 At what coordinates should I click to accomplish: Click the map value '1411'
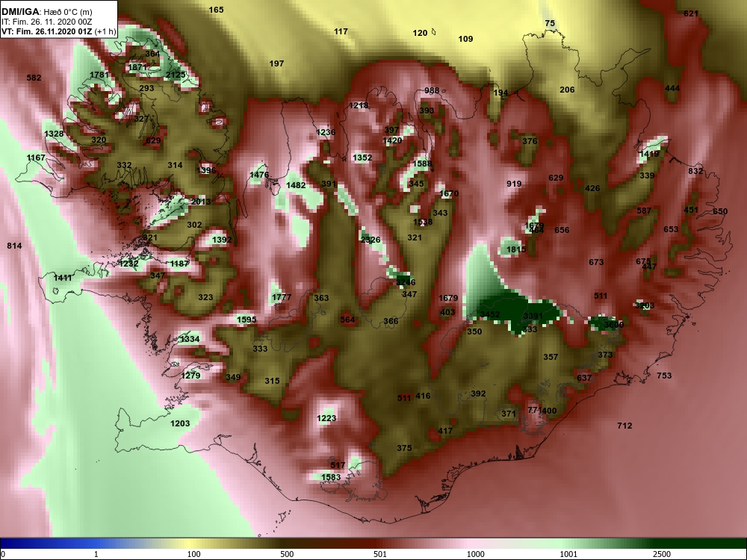point(63,278)
